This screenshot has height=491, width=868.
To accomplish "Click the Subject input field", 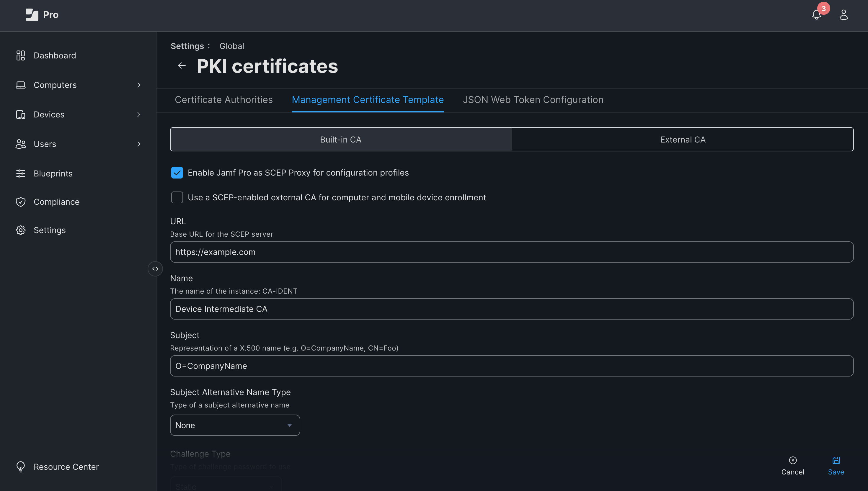I will [x=511, y=366].
